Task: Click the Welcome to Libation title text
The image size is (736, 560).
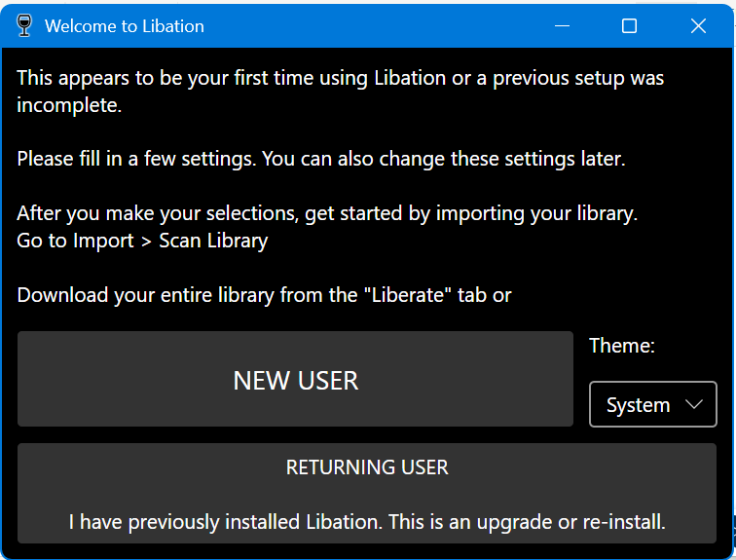Action: [x=125, y=26]
